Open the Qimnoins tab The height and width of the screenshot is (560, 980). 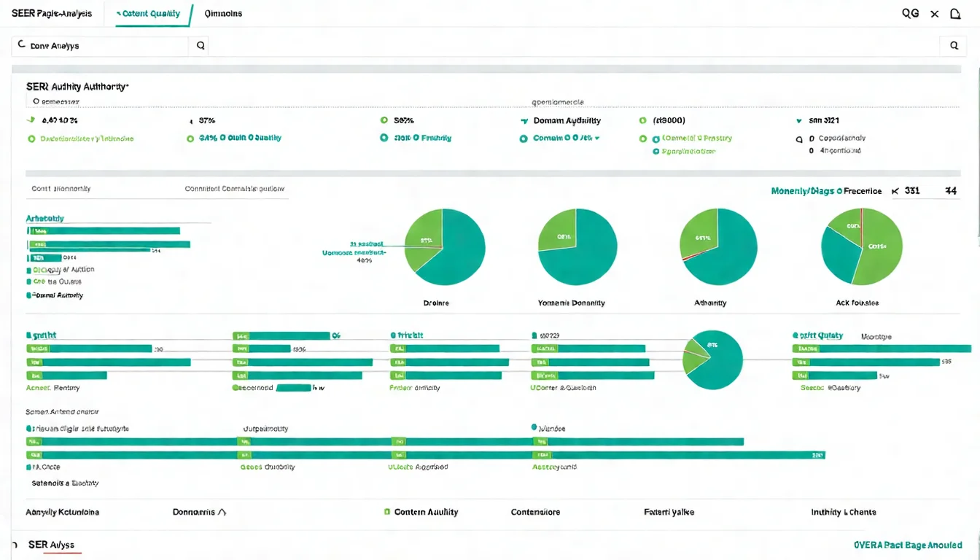223,14
